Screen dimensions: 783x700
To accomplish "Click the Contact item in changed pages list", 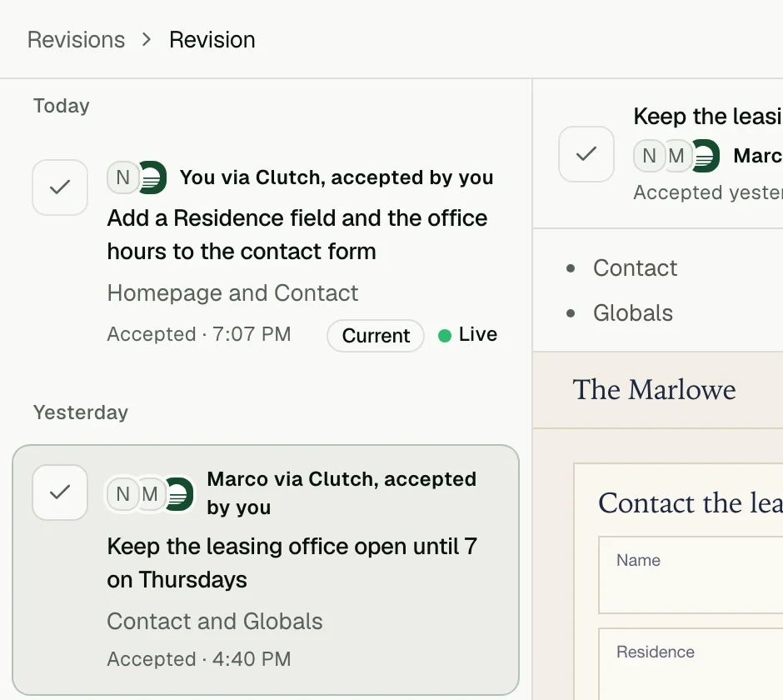I will [x=636, y=268].
